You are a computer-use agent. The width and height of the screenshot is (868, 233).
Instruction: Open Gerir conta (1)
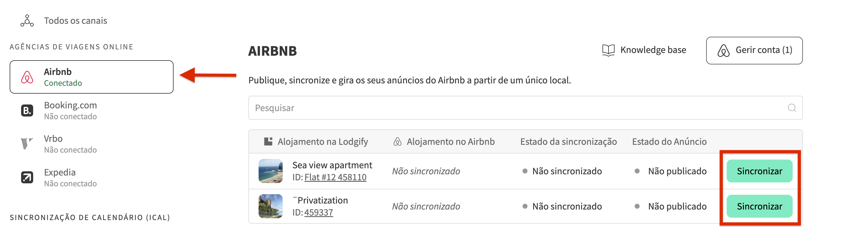tap(755, 51)
